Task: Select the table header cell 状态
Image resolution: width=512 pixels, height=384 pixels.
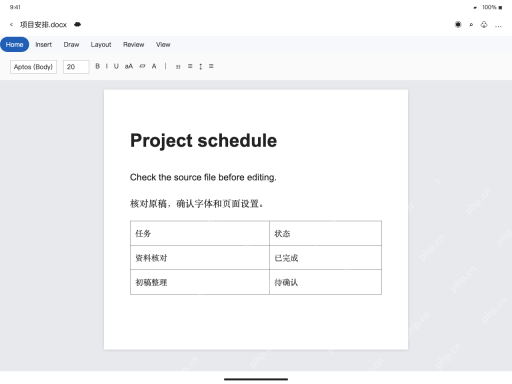Action: [325, 233]
